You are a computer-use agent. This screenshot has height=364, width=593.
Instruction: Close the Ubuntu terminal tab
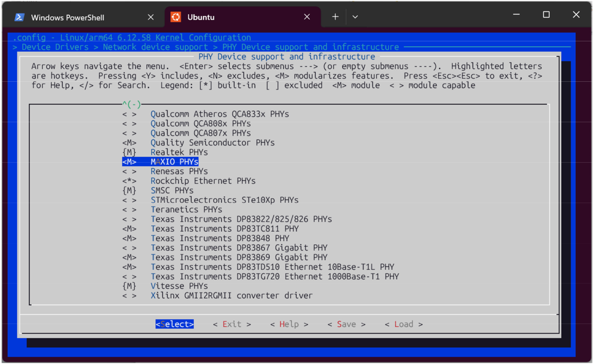(307, 17)
